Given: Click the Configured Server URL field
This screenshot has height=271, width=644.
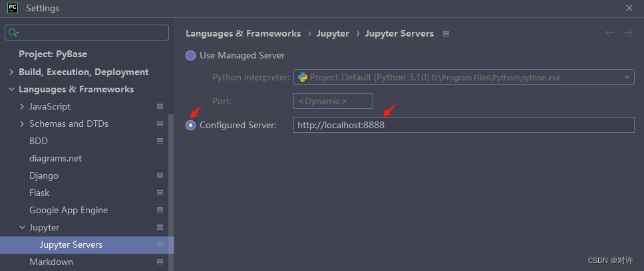Looking at the screenshot, I should [x=464, y=125].
